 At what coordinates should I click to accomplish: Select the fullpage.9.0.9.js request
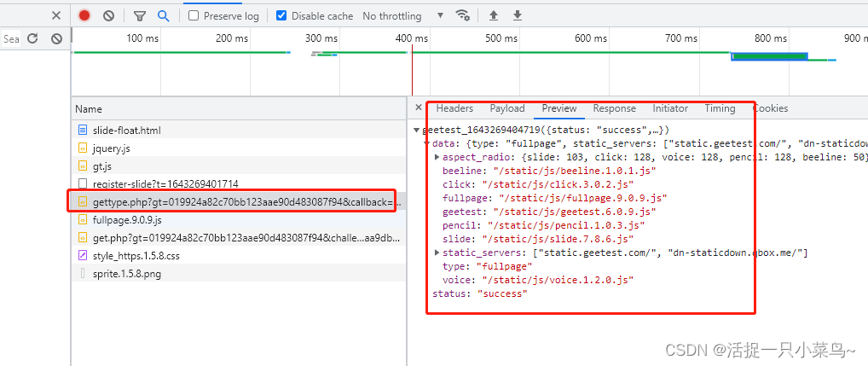(x=127, y=219)
